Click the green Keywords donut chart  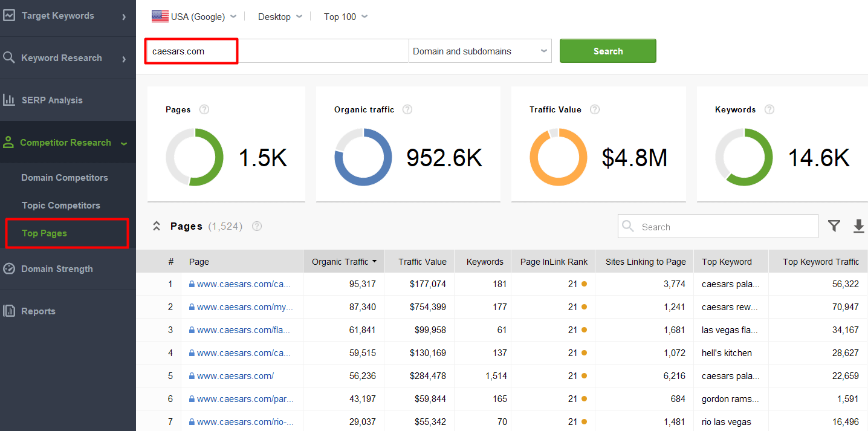tap(744, 157)
